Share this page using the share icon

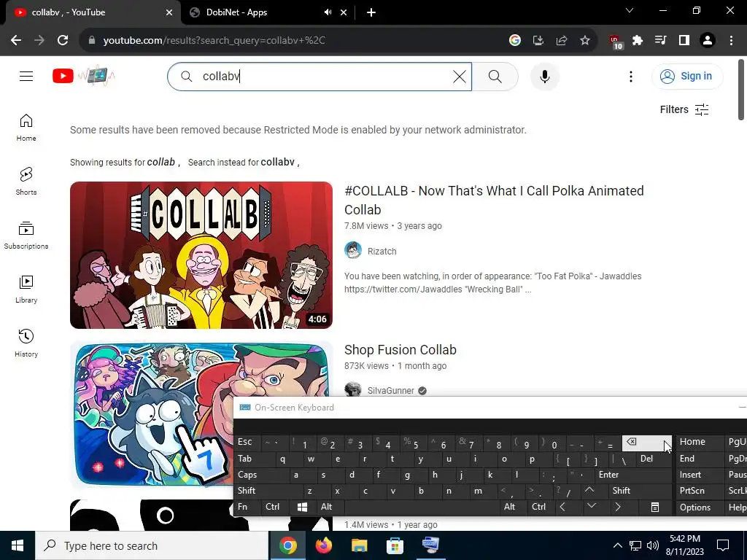[562, 41]
